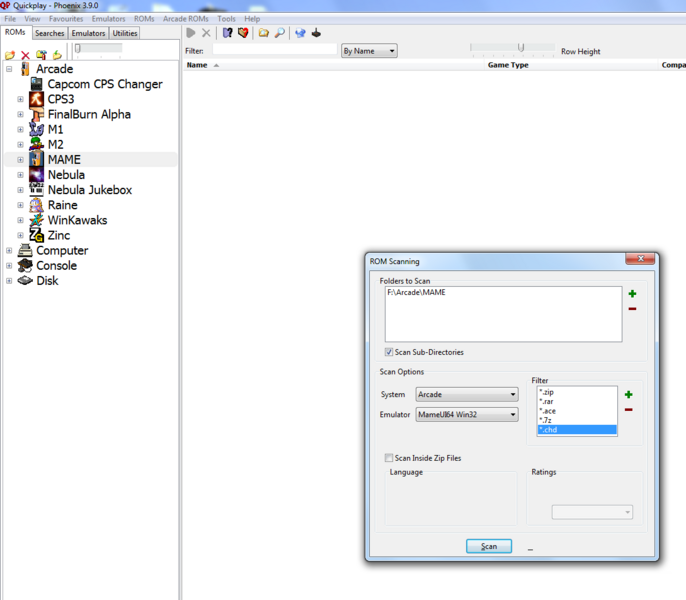Expand the Console tree node

(x=9, y=266)
